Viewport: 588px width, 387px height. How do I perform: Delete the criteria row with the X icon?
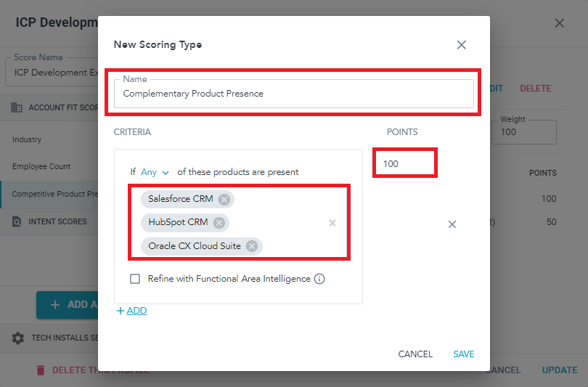pyautogui.click(x=452, y=224)
